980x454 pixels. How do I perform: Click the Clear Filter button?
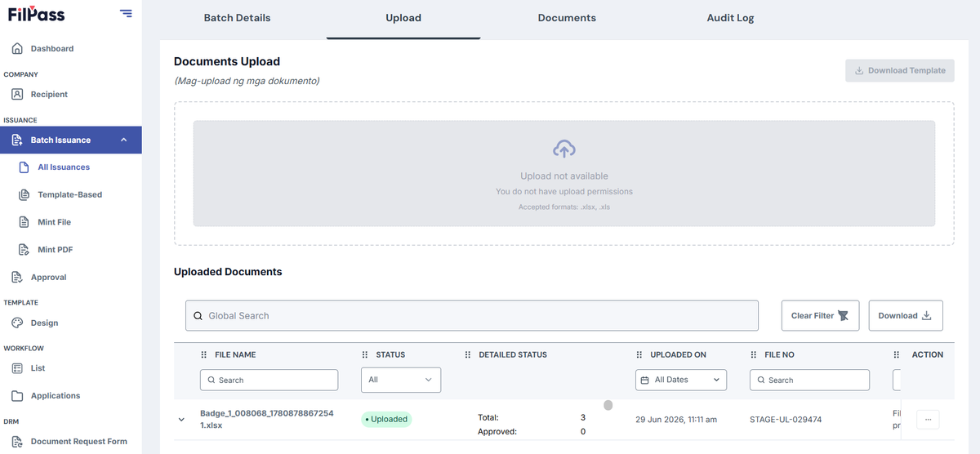tap(820, 316)
